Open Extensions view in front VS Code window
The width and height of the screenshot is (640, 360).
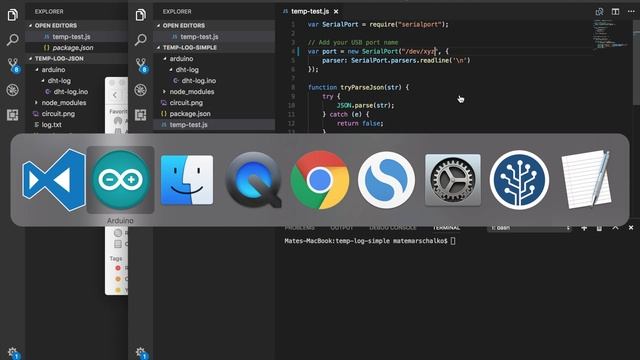141,115
